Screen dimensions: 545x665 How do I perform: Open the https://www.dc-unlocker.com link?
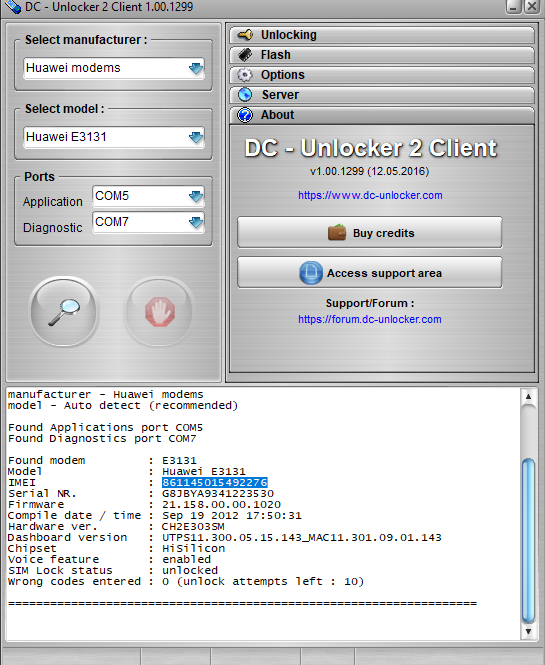point(370,196)
